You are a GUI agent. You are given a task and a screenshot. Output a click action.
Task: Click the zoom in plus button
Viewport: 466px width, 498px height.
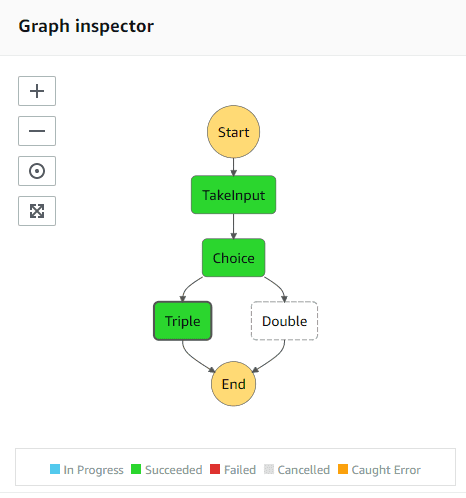click(x=37, y=91)
